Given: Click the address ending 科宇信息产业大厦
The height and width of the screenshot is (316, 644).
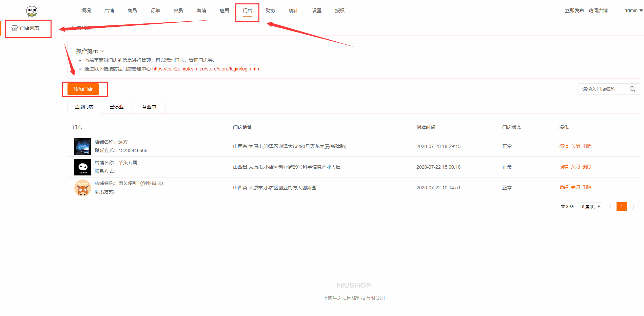Looking at the screenshot, I should pyautogui.click(x=287, y=167).
